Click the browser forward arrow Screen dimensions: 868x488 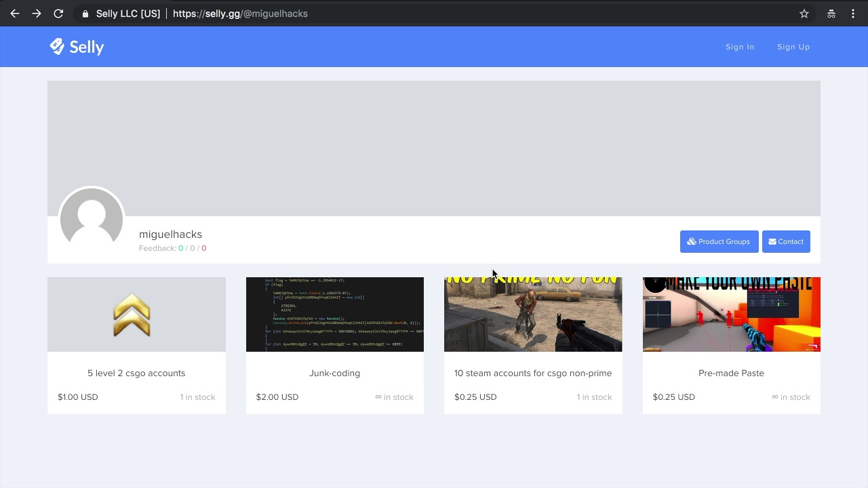(x=37, y=14)
